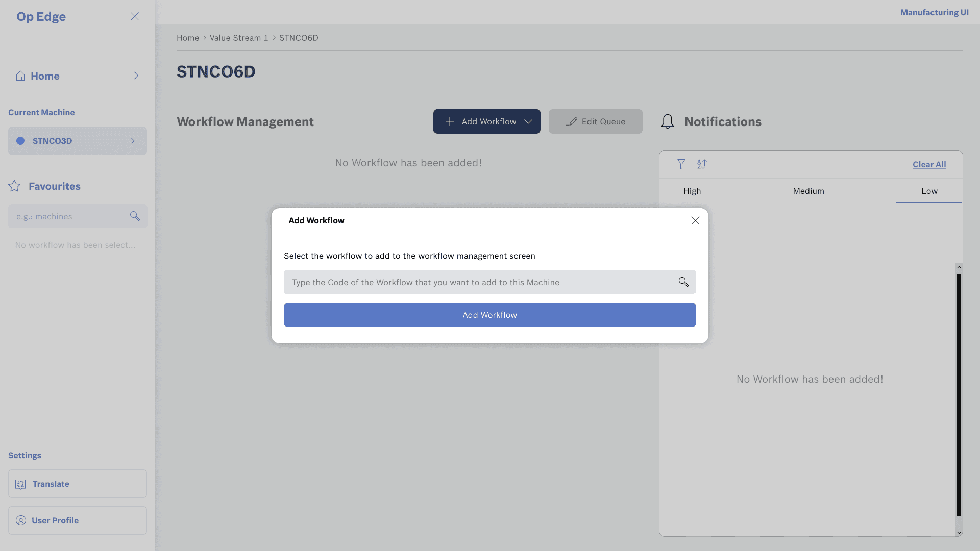
Task: Collapse the Op Edge sidebar with X
Action: (135, 16)
